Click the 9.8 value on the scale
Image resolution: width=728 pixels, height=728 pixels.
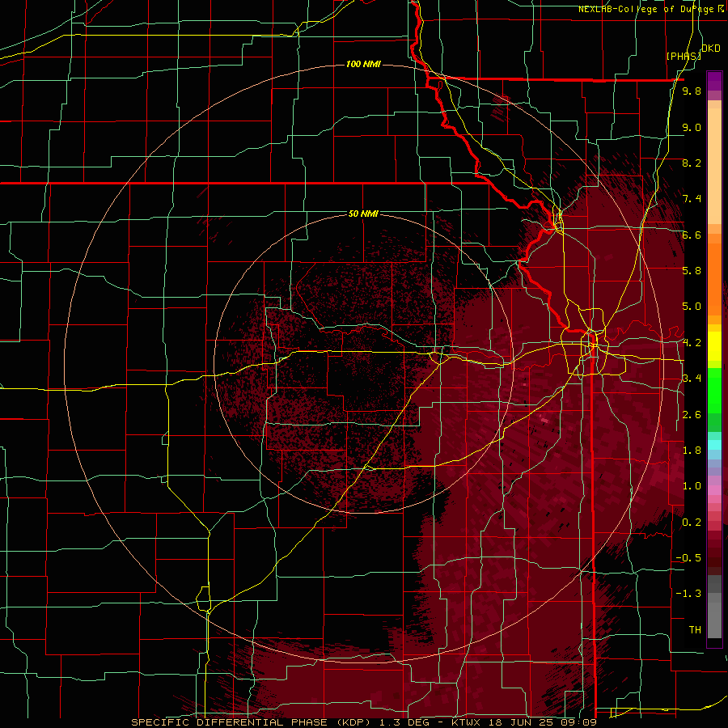click(692, 91)
